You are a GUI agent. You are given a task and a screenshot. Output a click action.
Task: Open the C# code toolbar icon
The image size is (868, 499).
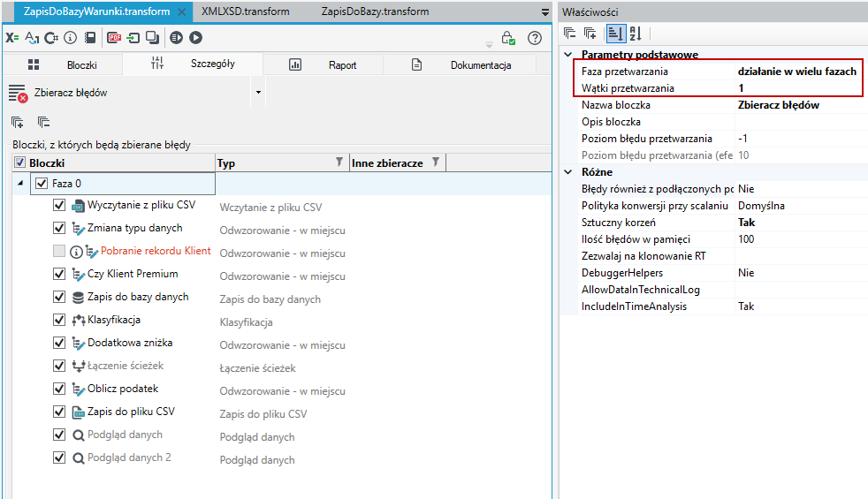tap(51, 38)
